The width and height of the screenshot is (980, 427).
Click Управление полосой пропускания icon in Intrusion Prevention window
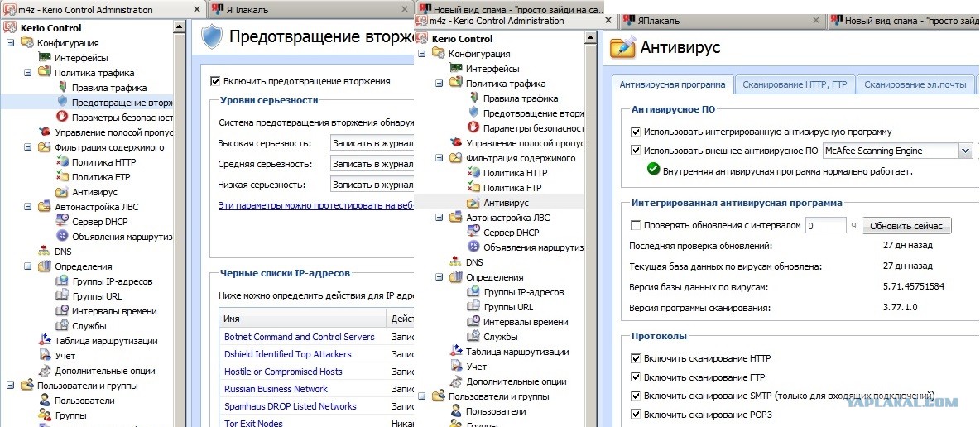45,132
